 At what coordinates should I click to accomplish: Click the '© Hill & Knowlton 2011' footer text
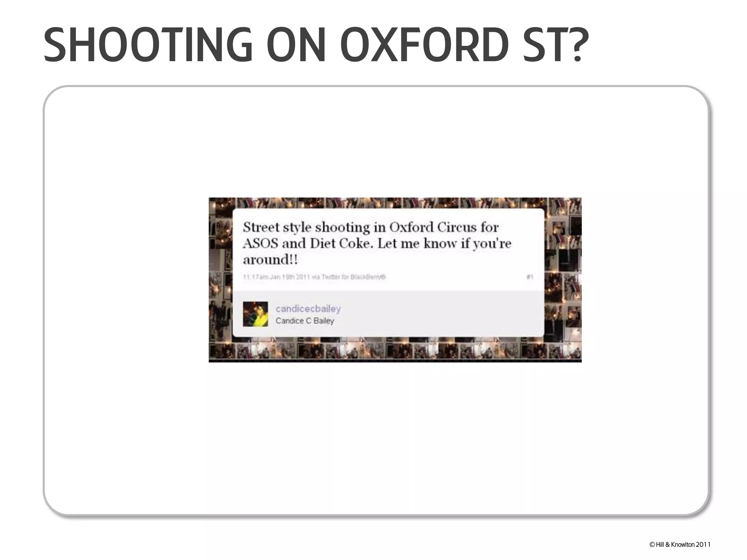tap(680, 544)
